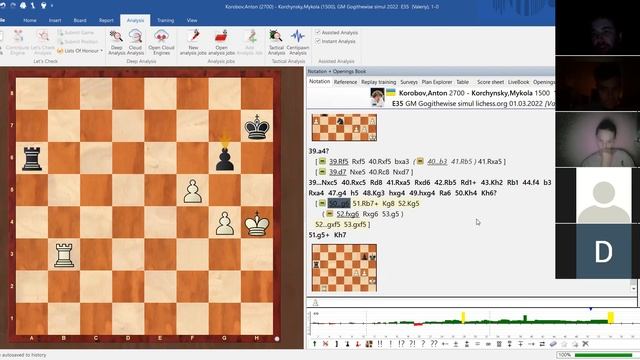Add ?! dubious move annotation
This screenshot has height=360, width=640.
[412, 344]
